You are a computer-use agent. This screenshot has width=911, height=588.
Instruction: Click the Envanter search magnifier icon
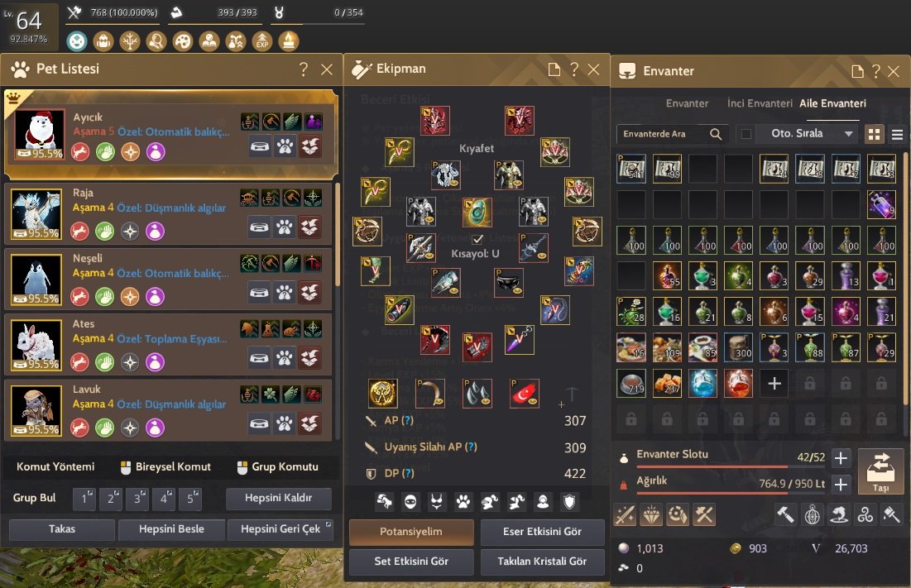pyautogui.click(x=716, y=134)
